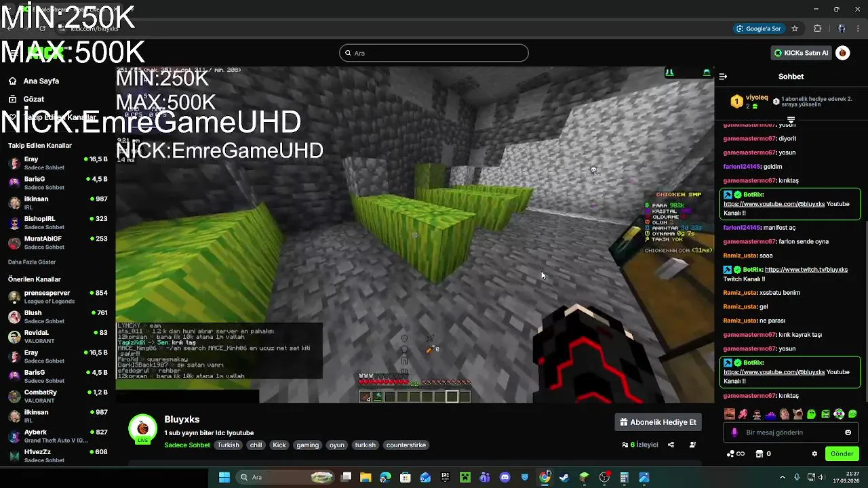Screen dimensions: 868x488
Task: Click the counterstirke tag
Action: 406,445
